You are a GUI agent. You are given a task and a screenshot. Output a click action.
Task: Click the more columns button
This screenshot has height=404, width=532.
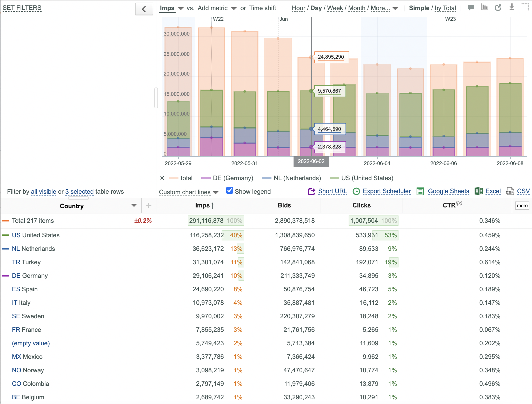click(522, 206)
